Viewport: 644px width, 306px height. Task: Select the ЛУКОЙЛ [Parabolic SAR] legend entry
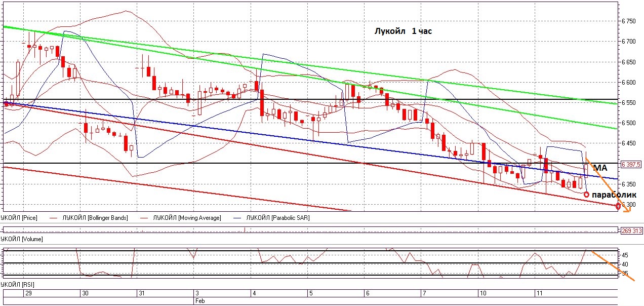[x=277, y=217]
